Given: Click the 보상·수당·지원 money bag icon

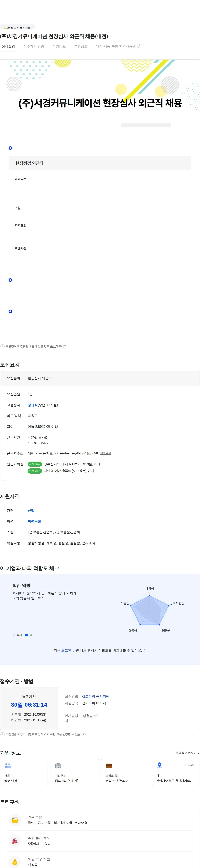Looking at the screenshot, I should (x=15, y=862).
